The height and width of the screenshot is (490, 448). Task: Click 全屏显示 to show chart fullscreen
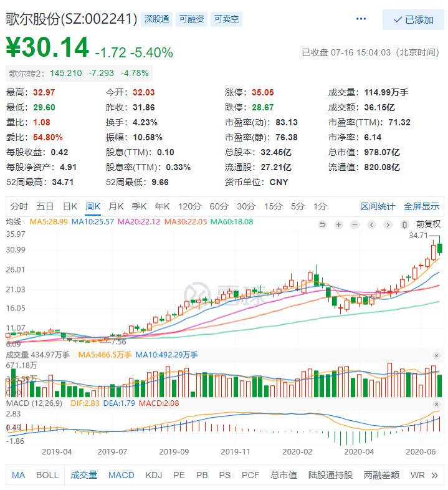(421, 206)
